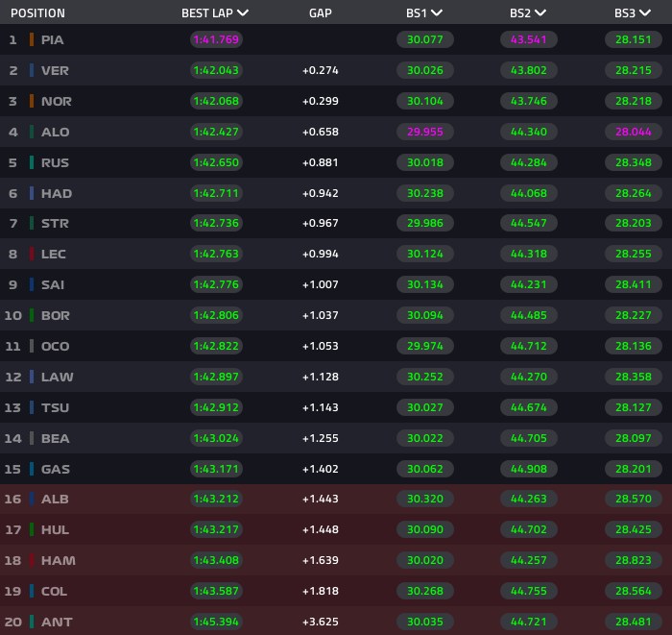Open the BS1 sort dropdown arrow
The image size is (672, 635).
pos(437,12)
